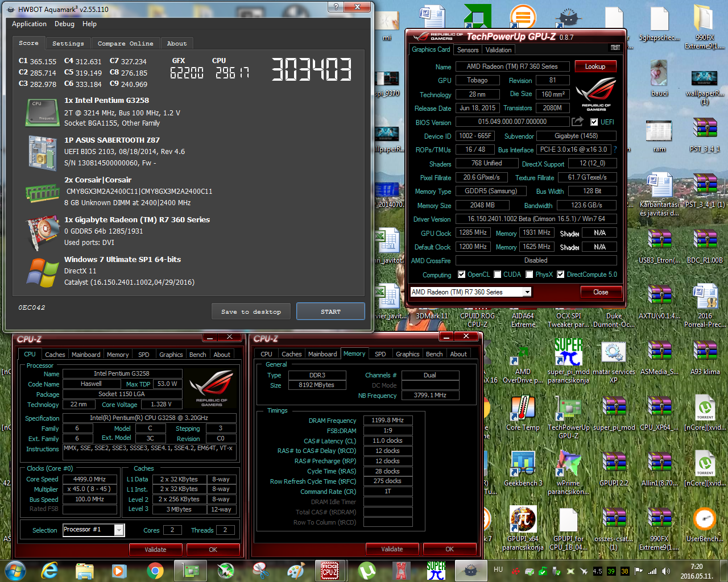728x582 pixels.
Task: Click Validate in left CPU-Z window
Action: (x=155, y=550)
